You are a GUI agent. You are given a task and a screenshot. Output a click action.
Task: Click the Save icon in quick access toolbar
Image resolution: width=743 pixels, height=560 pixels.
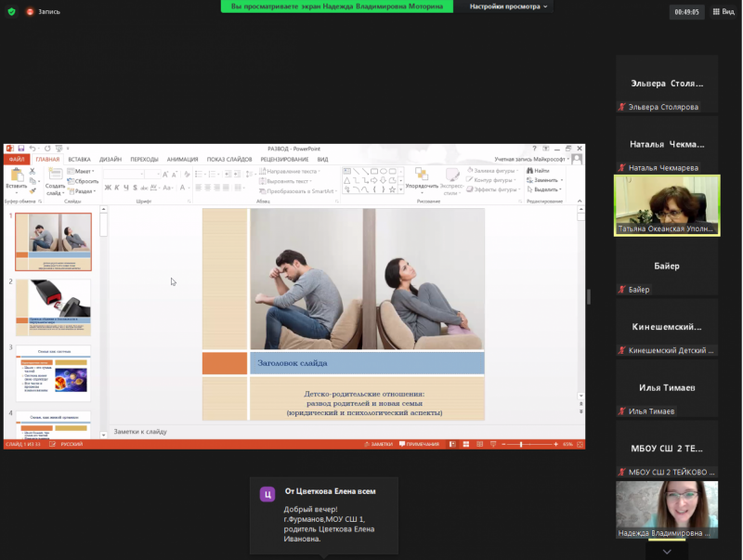[x=20, y=149]
